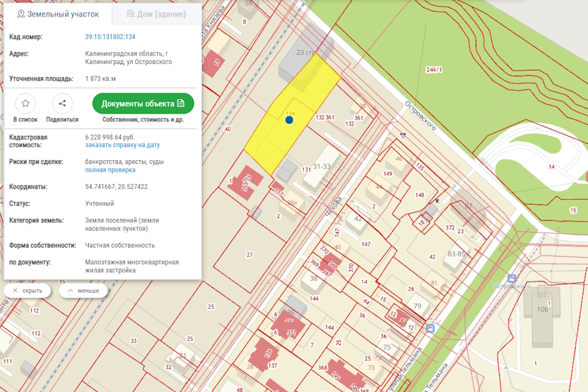Click the заказать справку на дату link

tap(122, 145)
